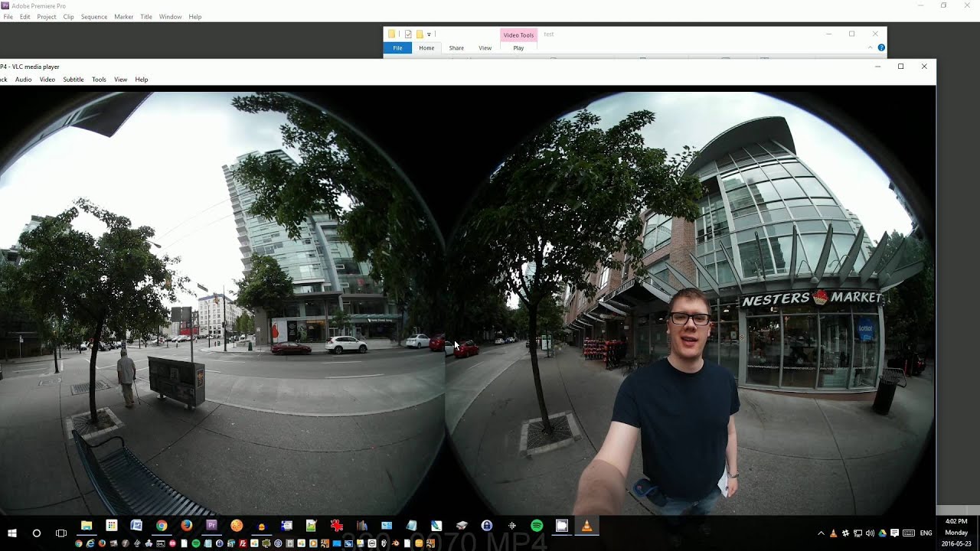
Task: Open File Explorer from the taskbar
Action: click(x=87, y=526)
